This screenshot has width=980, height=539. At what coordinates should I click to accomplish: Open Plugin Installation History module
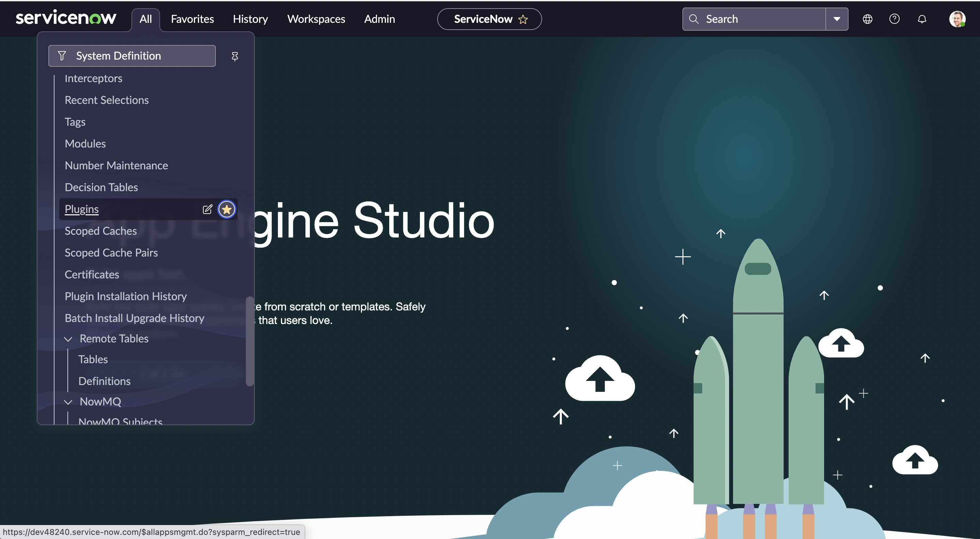coord(126,296)
